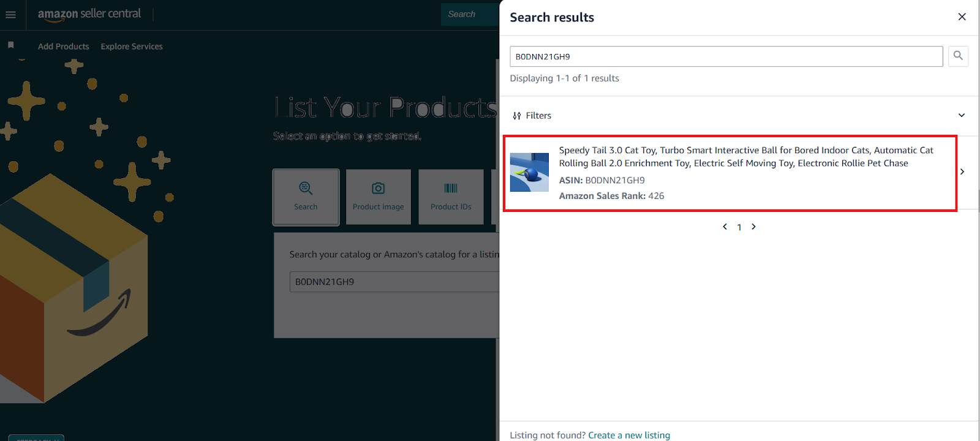Select the Search listing option tile
This screenshot has height=441, width=980.
[x=306, y=197]
